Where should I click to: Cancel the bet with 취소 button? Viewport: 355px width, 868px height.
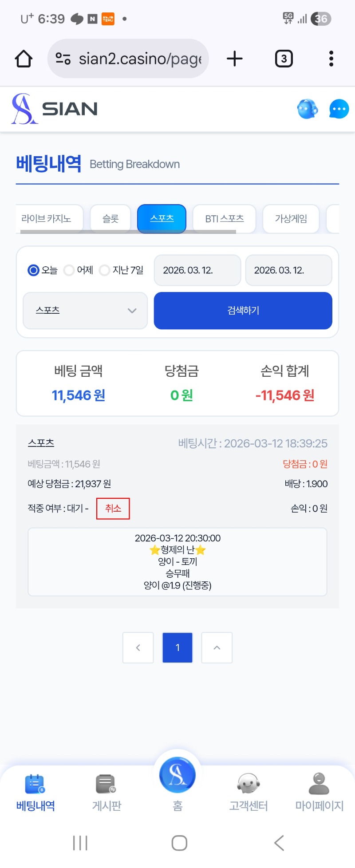113,509
